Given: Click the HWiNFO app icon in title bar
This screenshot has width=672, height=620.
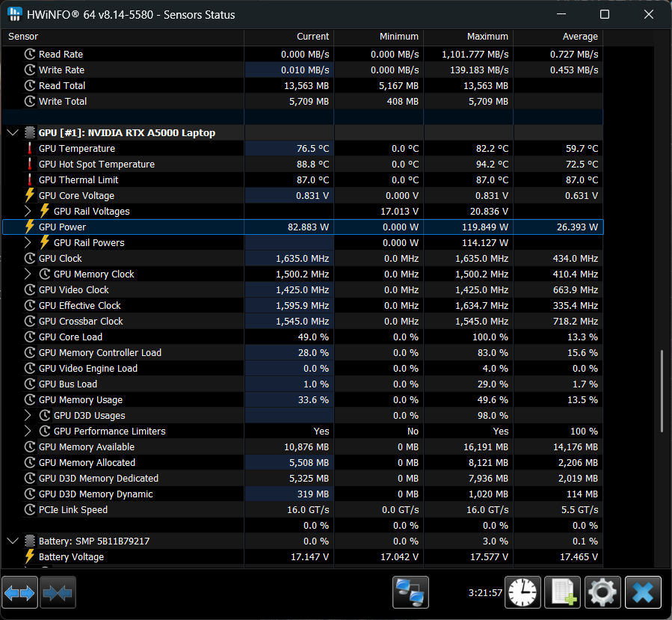Looking at the screenshot, I should pyautogui.click(x=14, y=14).
